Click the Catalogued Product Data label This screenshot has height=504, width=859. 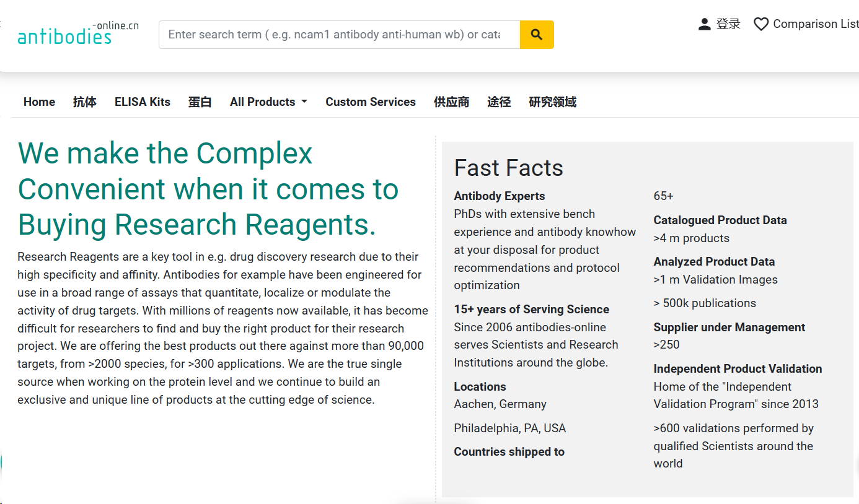coord(720,220)
